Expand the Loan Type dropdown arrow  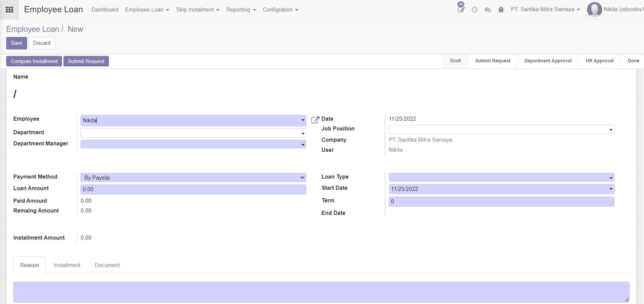point(611,178)
